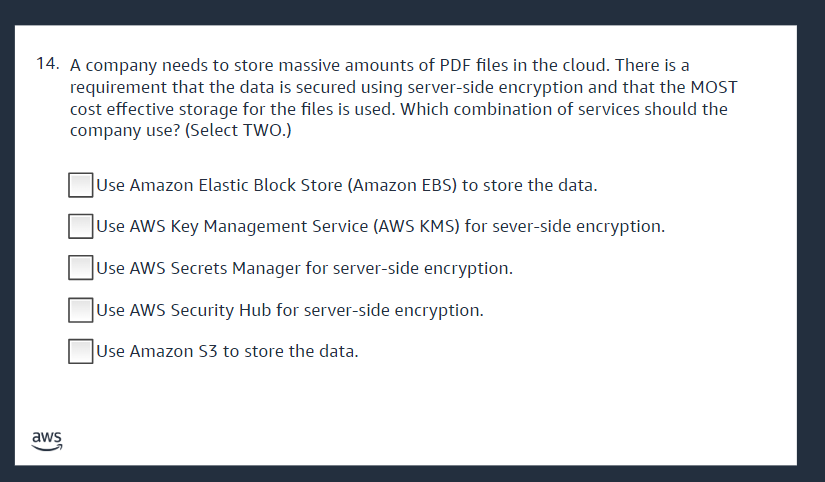Select the AWS Security Hub checkbox
This screenshot has width=825, height=482.
pyautogui.click(x=81, y=310)
